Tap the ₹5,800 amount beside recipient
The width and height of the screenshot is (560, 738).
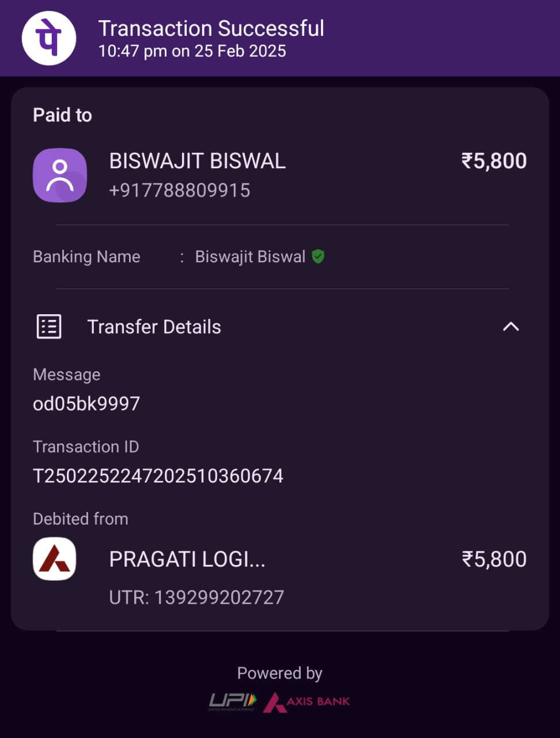click(x=494, y=161)
